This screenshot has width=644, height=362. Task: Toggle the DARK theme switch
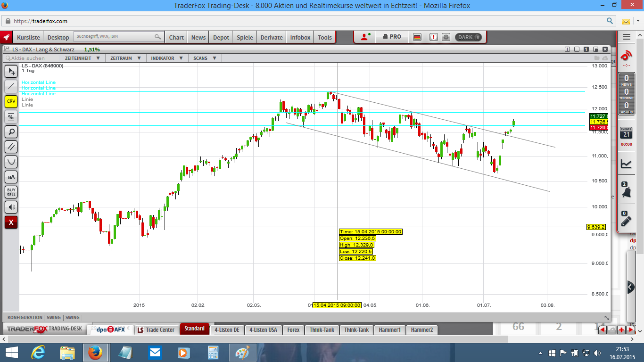(468, 37)
